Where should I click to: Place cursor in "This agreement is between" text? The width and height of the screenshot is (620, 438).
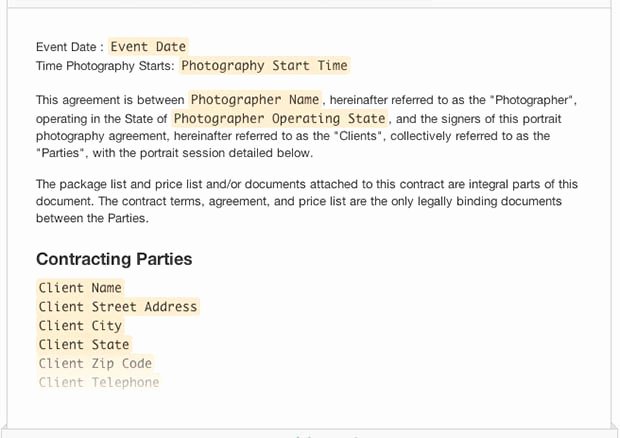coord(110,100)
